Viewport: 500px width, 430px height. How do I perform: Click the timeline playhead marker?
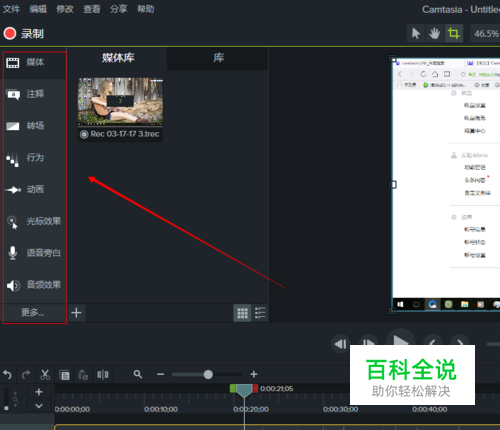(x=244, y=390)
